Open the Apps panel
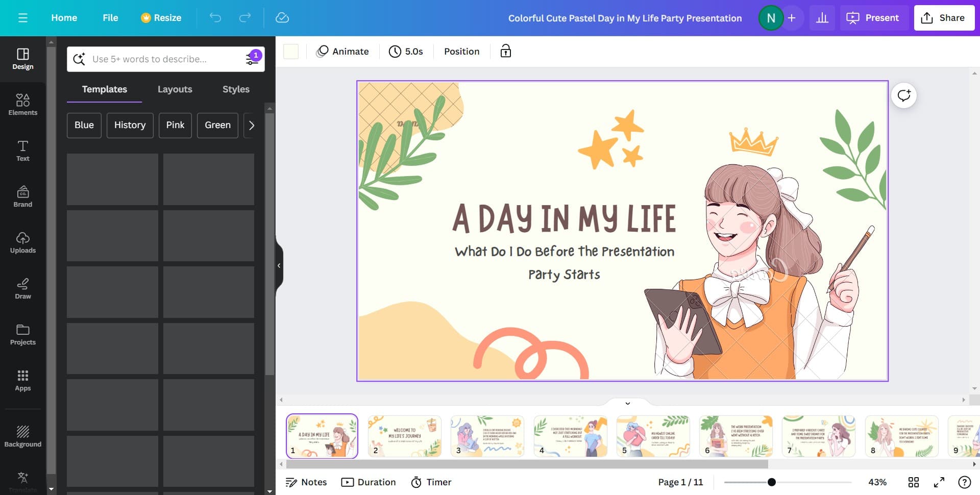The width and height of the screenshot is (980, 495). (22, 380)
